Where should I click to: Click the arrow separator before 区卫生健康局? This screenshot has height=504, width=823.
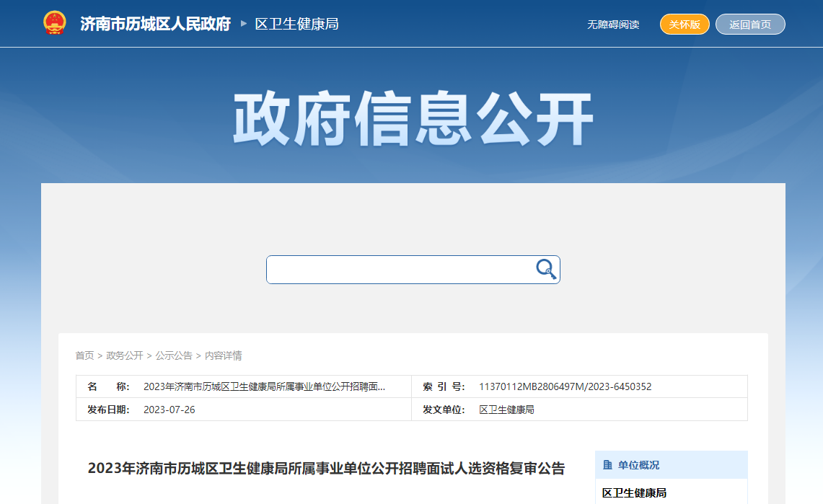coord(244,24)
